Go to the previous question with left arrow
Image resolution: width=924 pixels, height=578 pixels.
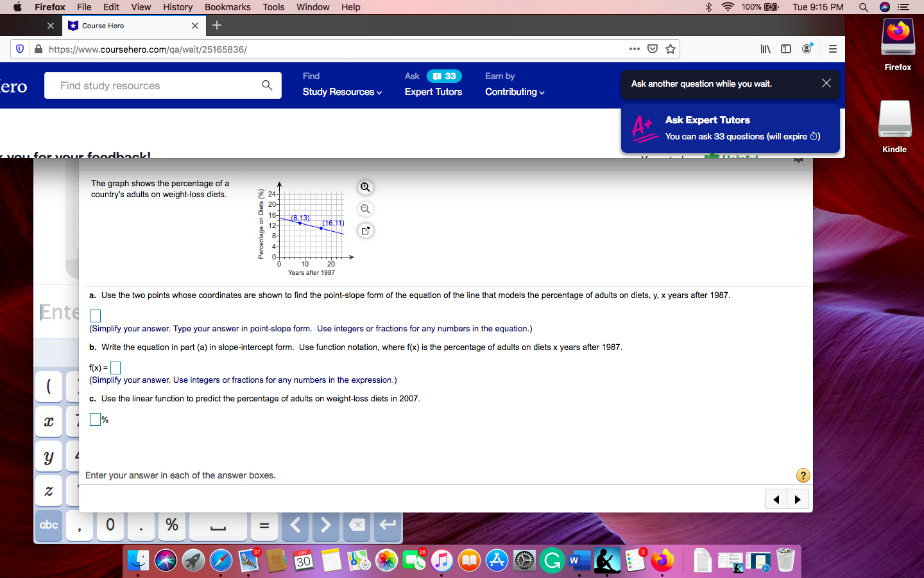776,499
